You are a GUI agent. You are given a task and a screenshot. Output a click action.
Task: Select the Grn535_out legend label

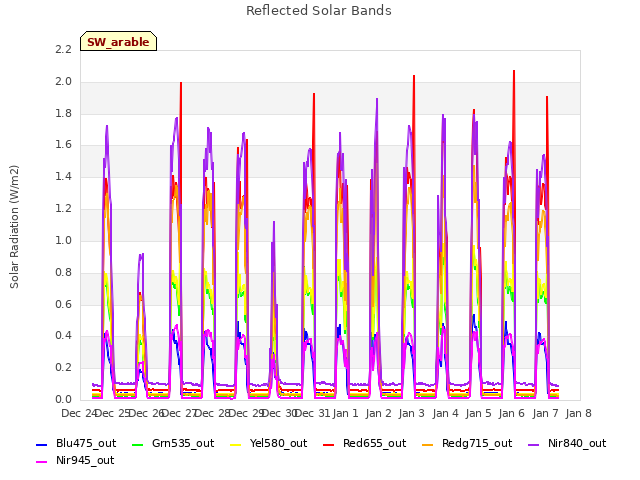click(183, 444)
